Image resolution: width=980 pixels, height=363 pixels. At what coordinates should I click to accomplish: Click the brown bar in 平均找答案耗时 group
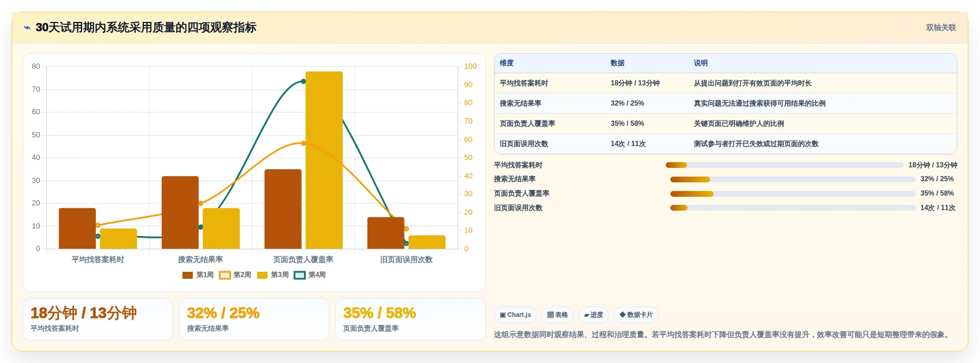pos(77,229)
